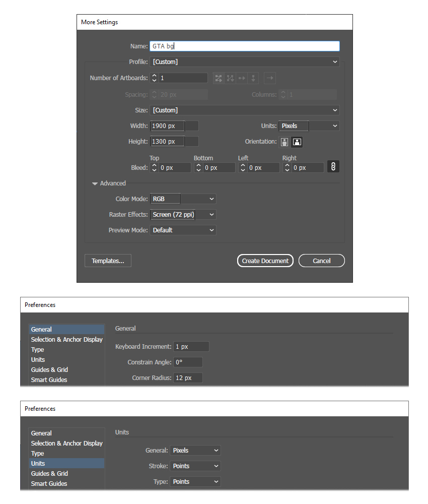Select the Grid by Column artboard arrangement icon
Viewport: 428px width, 504px height.
point(230,78)
